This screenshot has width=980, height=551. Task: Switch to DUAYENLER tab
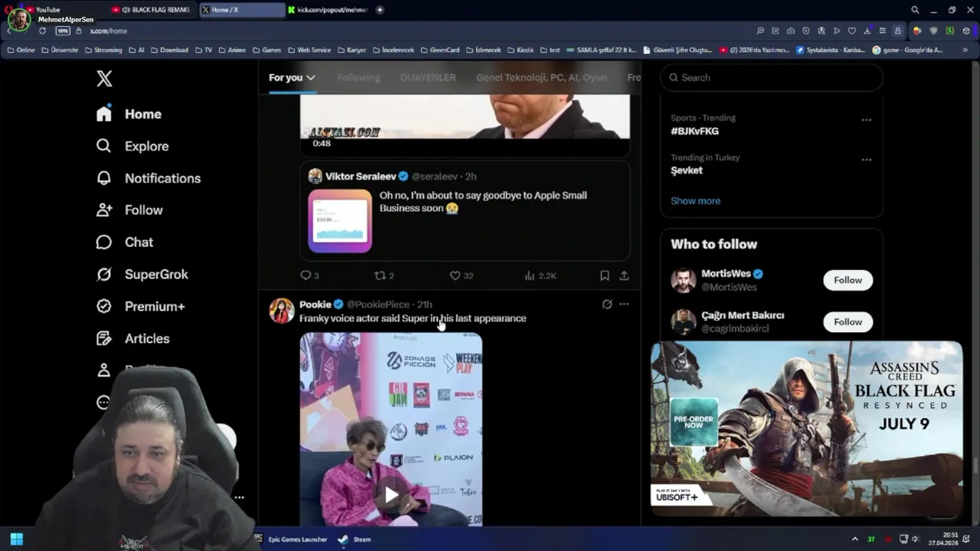428,77
